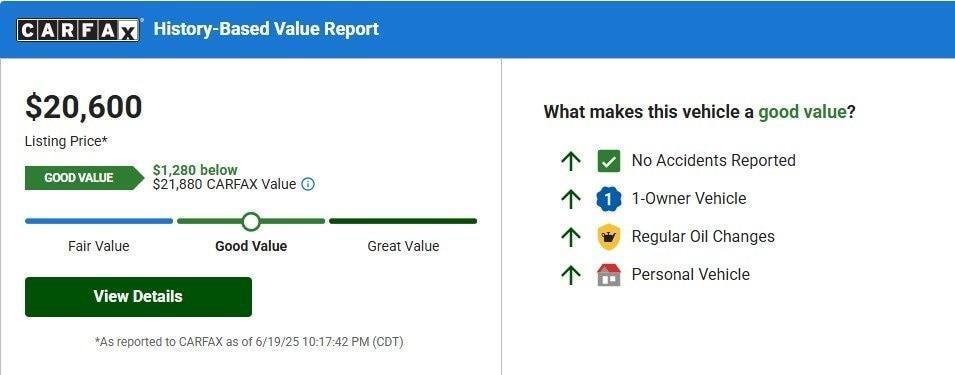Click the $20,600 listing price

click(83, 107)
